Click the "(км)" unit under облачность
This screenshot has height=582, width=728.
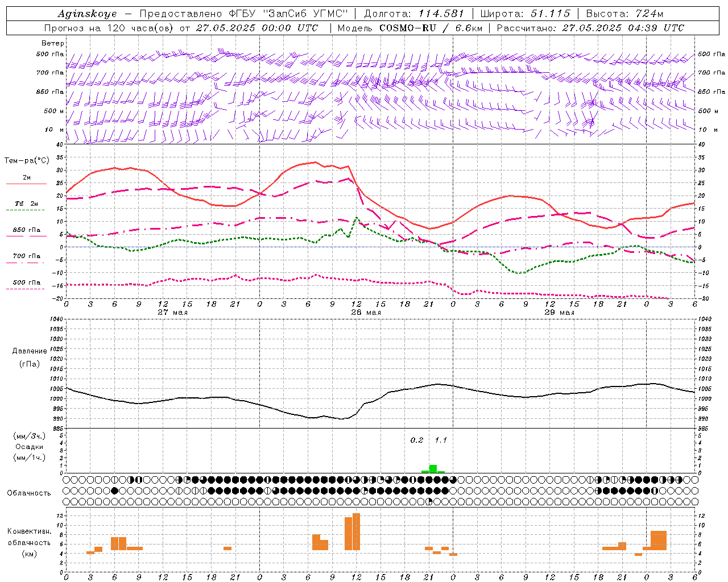pyautogui.click(x=30, y=554)
